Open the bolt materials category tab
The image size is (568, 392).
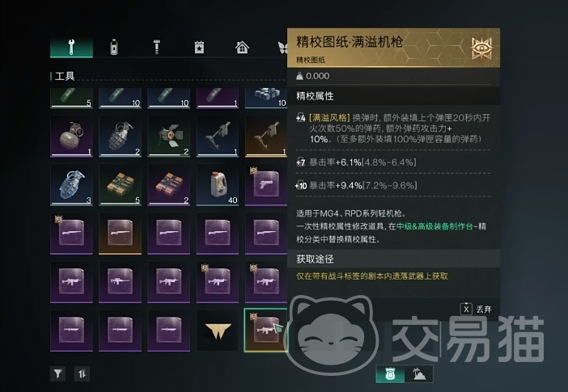[156, 47]
